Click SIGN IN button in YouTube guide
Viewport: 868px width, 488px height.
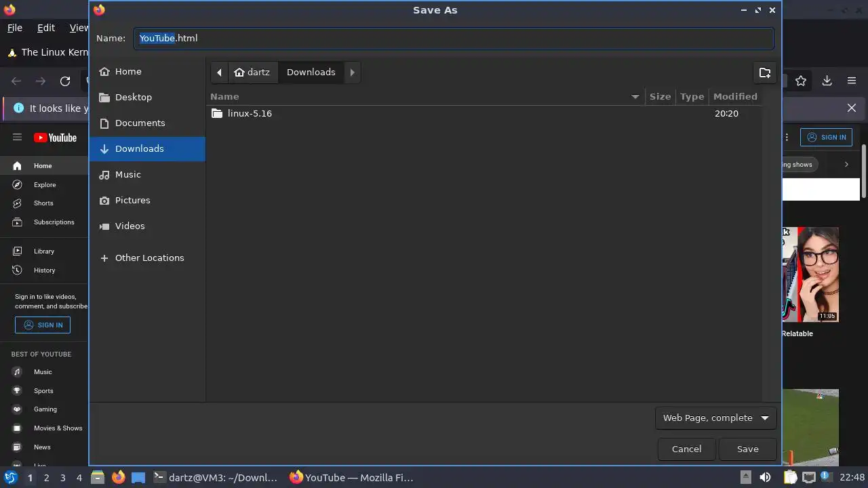tap(43, 325)
